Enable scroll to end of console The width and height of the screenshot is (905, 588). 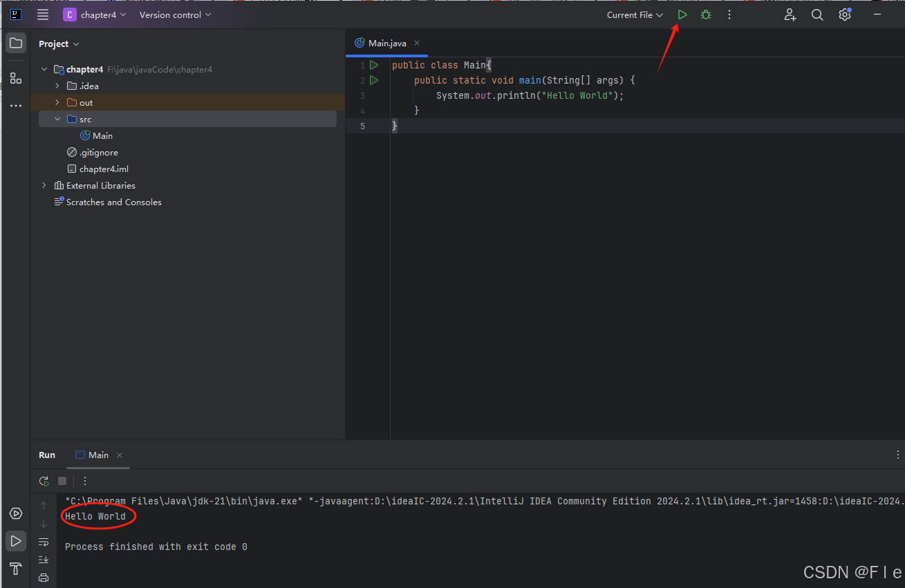[x=44, y=560]
